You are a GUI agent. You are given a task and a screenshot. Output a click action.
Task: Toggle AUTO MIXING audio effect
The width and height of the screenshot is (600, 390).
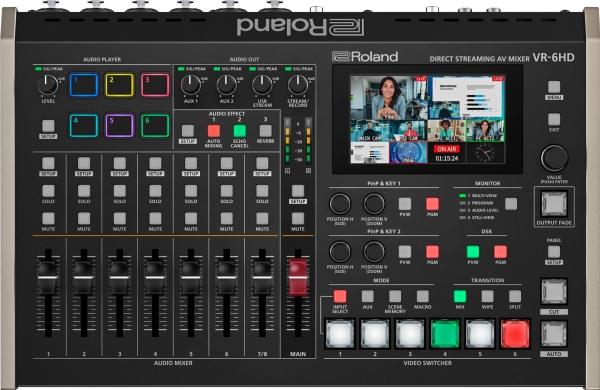214,131
